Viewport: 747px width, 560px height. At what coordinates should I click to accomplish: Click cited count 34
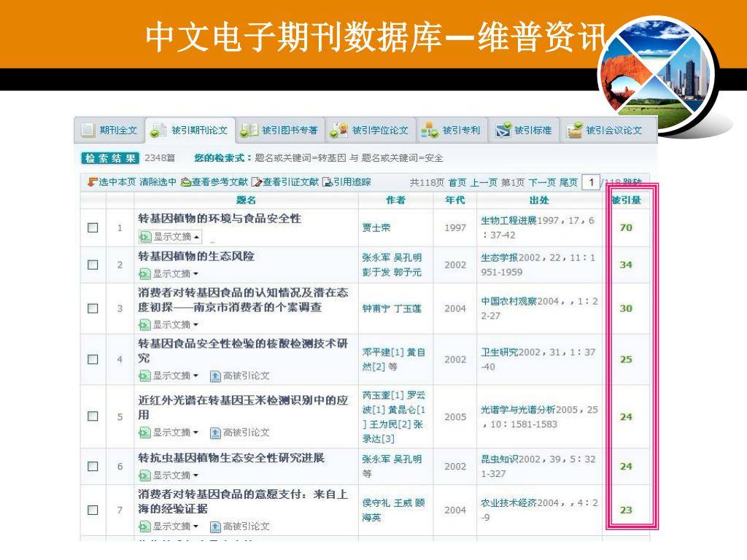point(626,265)
